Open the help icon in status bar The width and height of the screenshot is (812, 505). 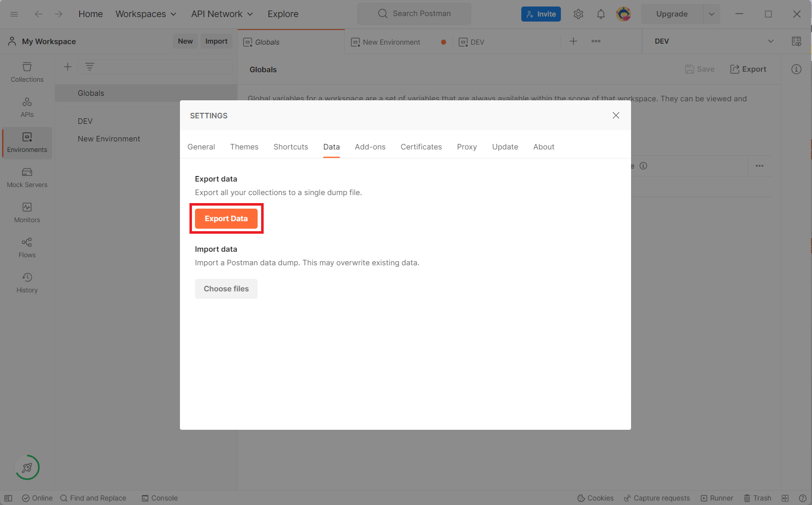click(802, 498)
